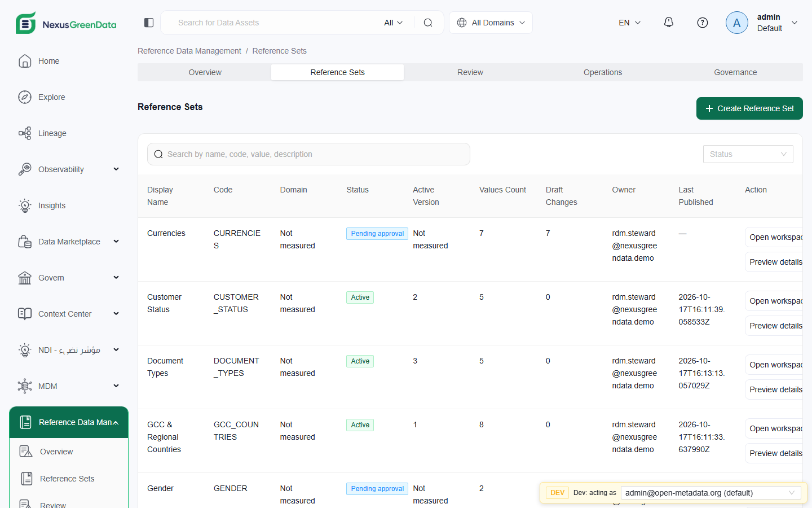Switch to the Governance tab
The width and height of the screenshot is (812, 508).
(735, 72)
